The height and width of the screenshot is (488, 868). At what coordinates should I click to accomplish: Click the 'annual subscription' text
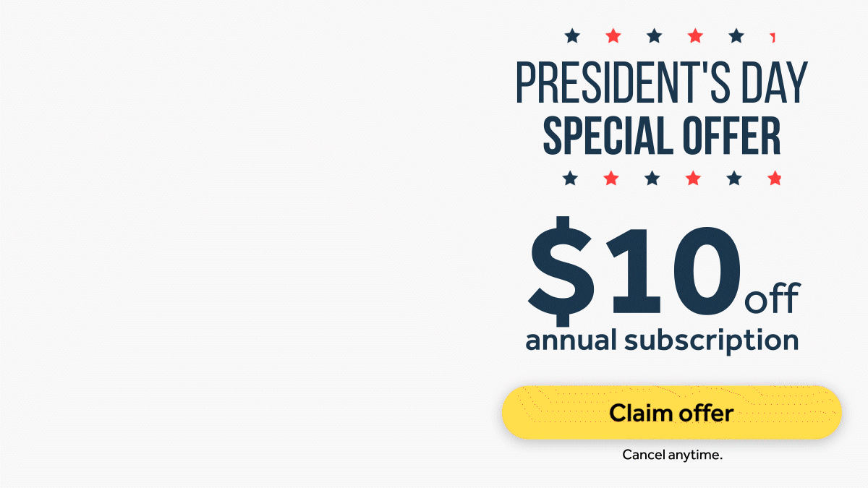(x=662, y=341)
